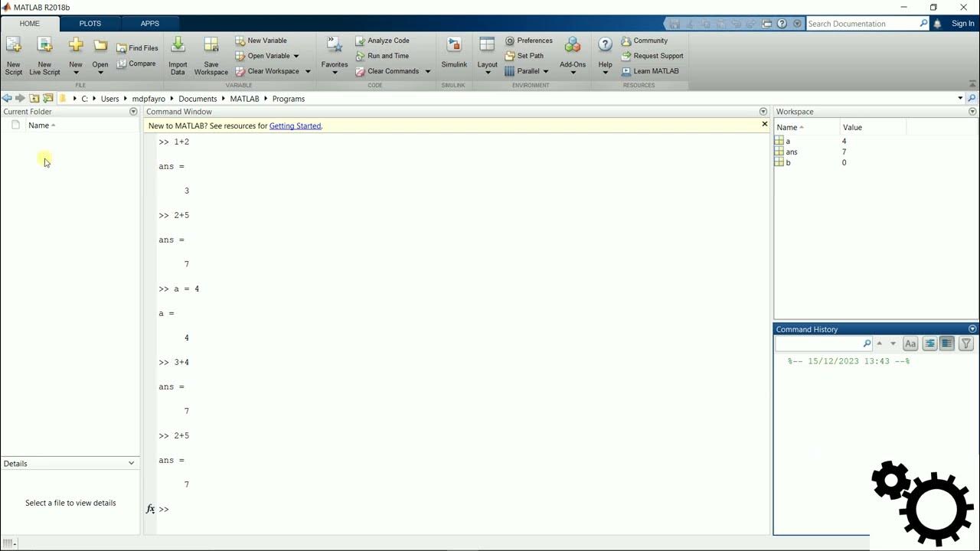Click the Open folder icon
The height and width of the screenshot is (551, 980).
100,46
